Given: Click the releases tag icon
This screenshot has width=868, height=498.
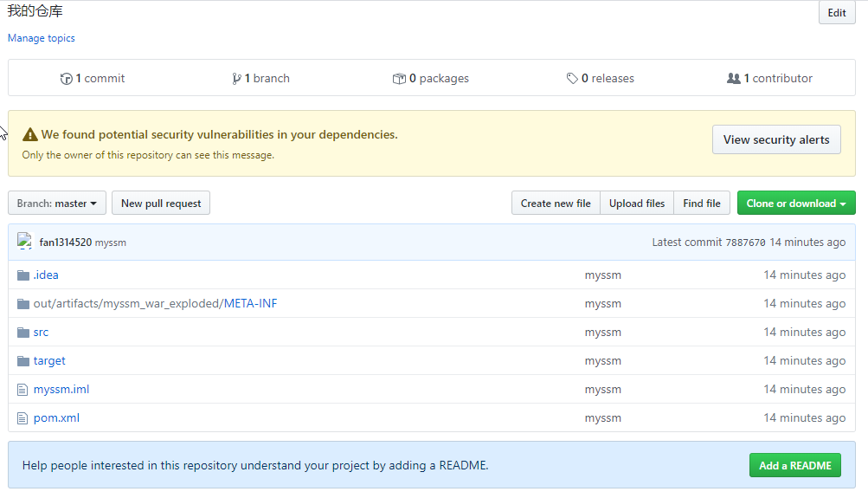Looking at the screenshot, I should click(x=572, y=78).
